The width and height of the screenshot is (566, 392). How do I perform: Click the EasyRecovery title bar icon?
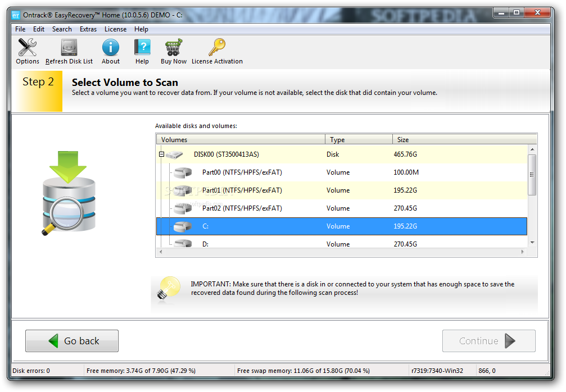click(16, 15)
